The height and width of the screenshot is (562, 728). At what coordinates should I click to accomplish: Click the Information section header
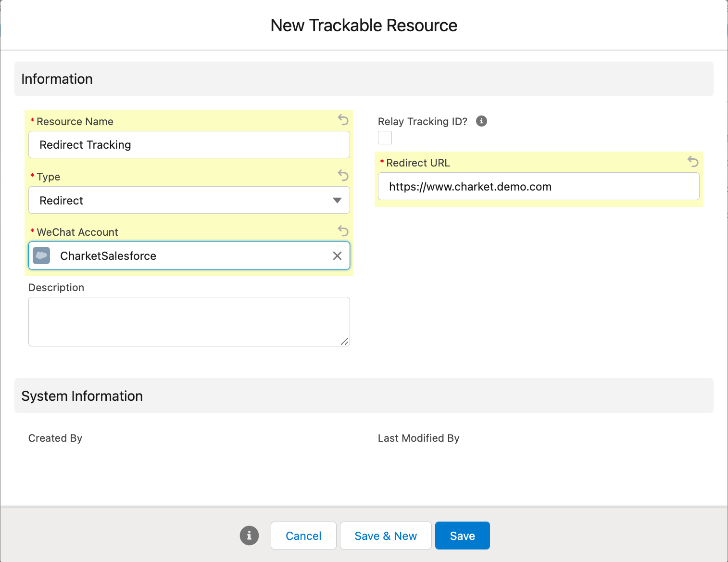(364, 79)
